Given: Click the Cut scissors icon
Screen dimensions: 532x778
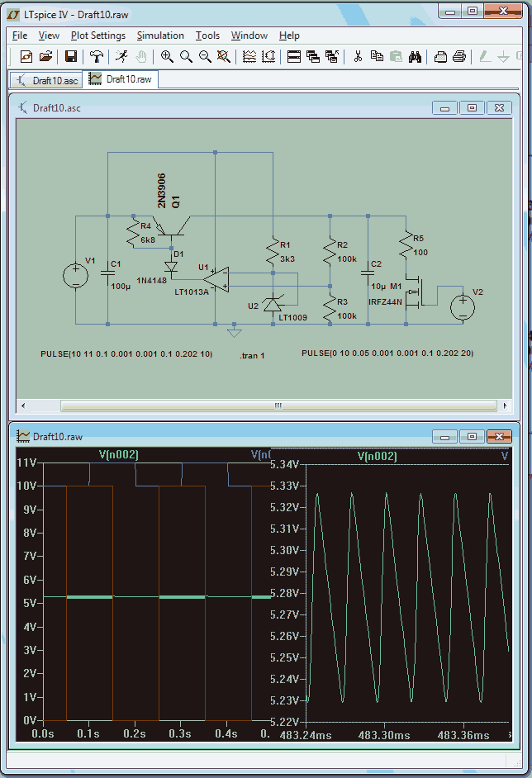Looking at the screenshot, I should [x=358, y=56].
